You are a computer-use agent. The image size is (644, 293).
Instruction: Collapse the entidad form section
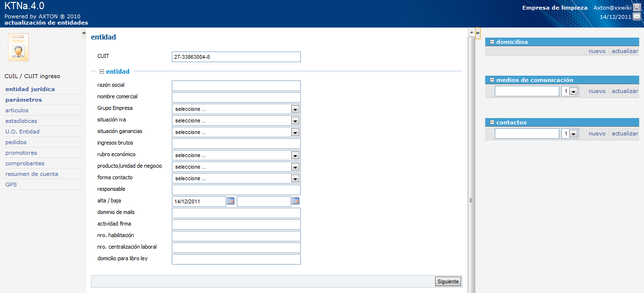coord(102,71)
